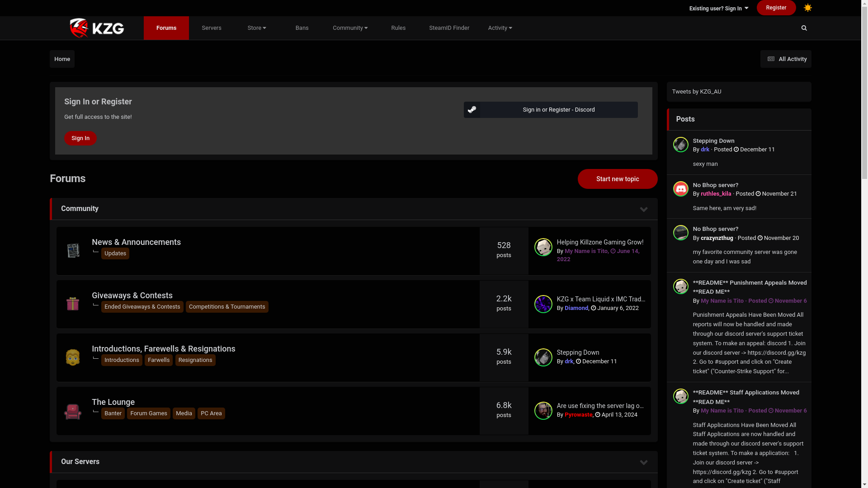
Task: Open the Rules tab
Action: pos(398,28)
